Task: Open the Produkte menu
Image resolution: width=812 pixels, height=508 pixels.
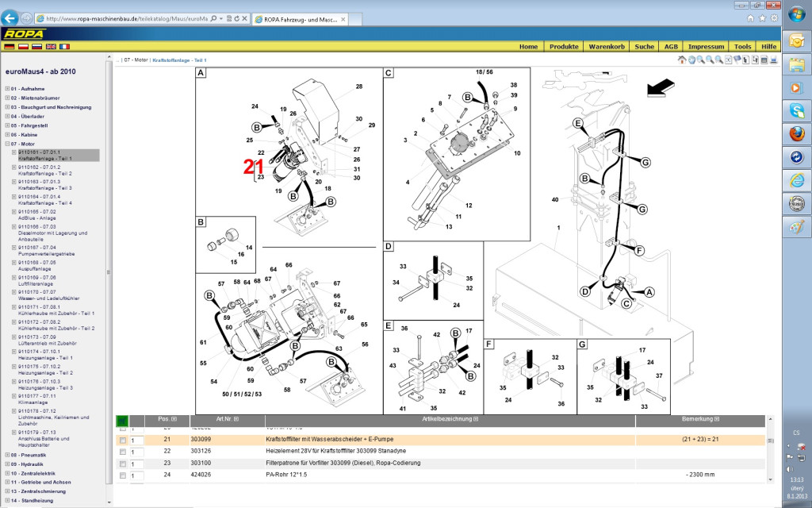Action: tap(564, 47)
